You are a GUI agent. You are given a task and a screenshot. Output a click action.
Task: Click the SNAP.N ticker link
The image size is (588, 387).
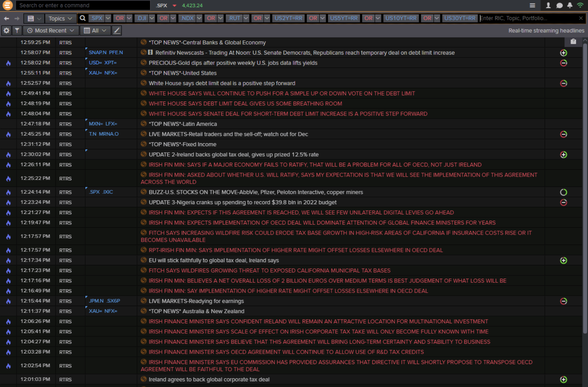[x=98, y=53]
